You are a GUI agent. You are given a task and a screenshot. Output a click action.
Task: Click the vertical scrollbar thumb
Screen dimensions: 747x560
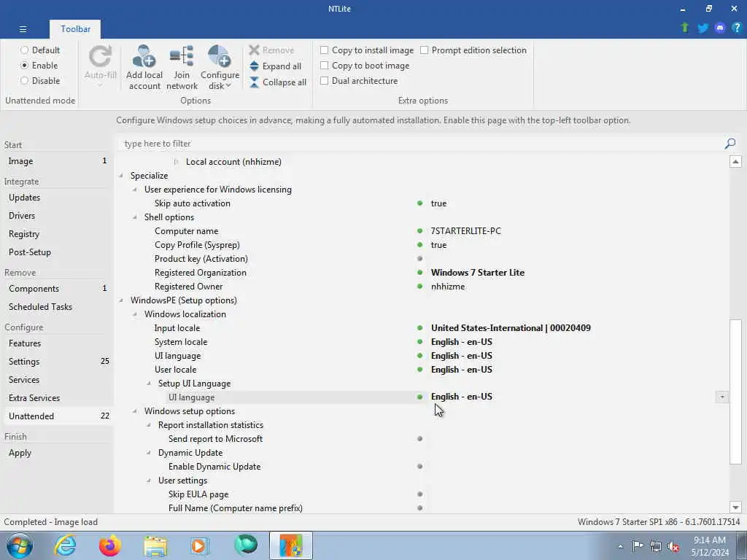(735, 392)
